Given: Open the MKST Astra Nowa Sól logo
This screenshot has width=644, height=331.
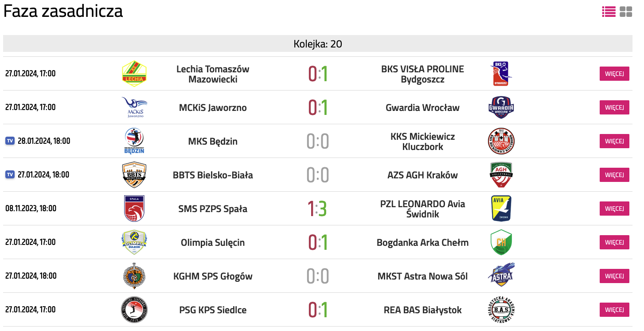Looking at the screenshot, I should (x=501, y=276).
